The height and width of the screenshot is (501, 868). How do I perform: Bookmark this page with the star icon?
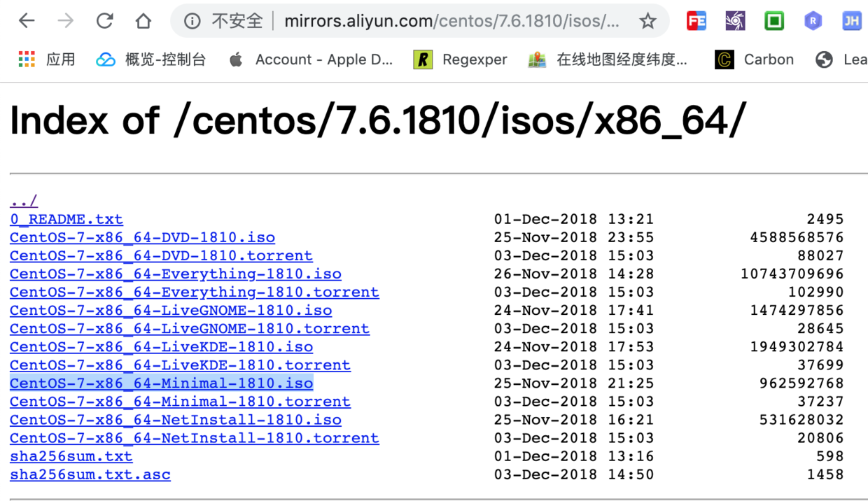tap(647, 21)
